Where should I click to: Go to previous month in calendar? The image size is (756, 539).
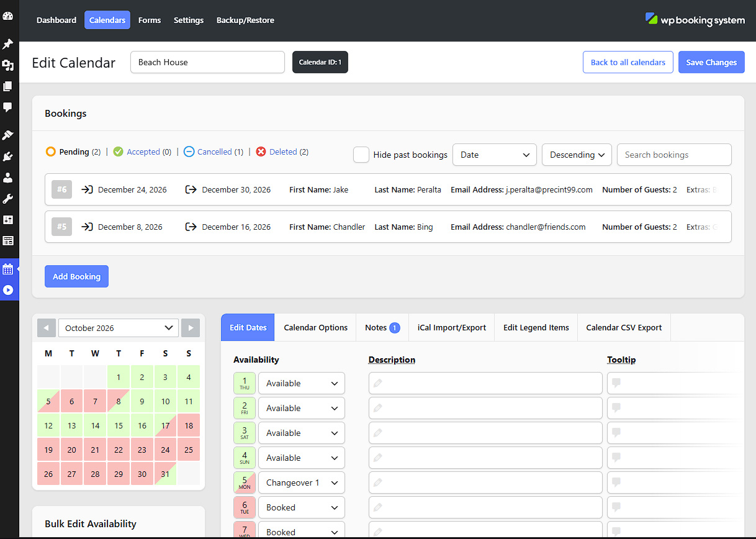[x=47, y=328]
